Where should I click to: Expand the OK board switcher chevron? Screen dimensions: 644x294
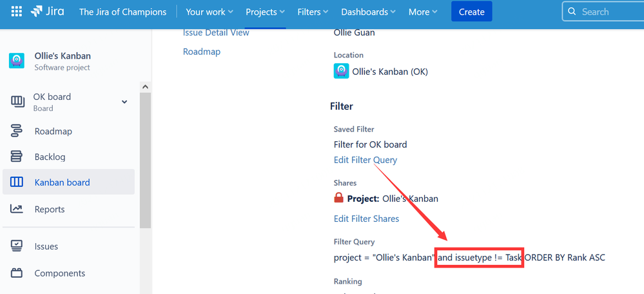[x=124, y=102]
